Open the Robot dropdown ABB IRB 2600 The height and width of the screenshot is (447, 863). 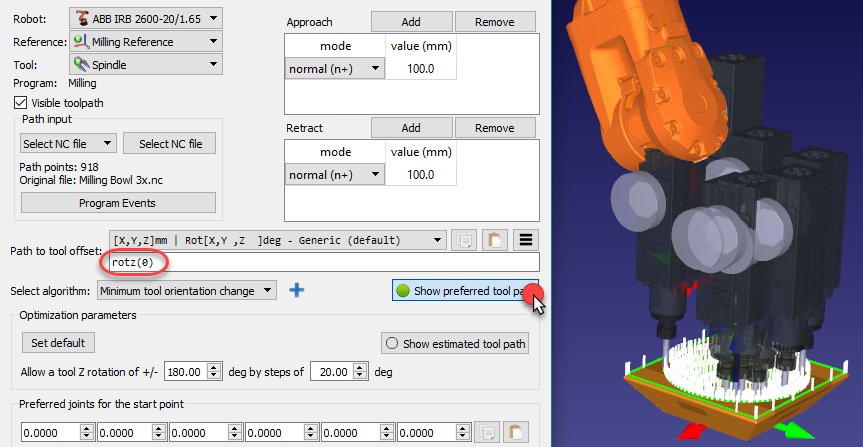[146, 17]
